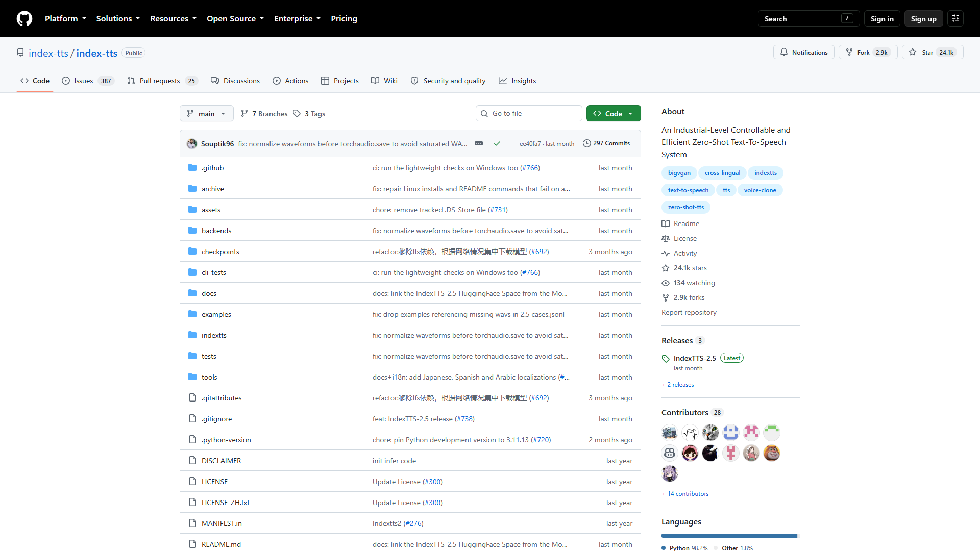Expand commit message ellipsis button
This screenshot has height=551, width=980.
tap(479, 144)
